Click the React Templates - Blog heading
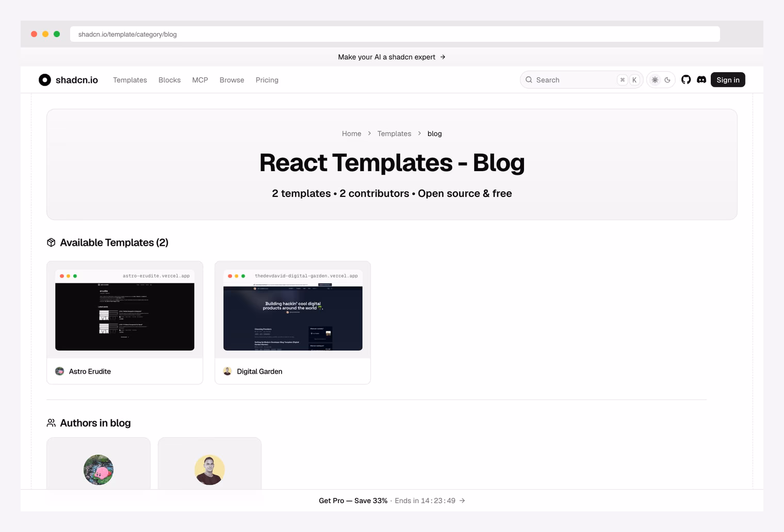 (392, 163)
